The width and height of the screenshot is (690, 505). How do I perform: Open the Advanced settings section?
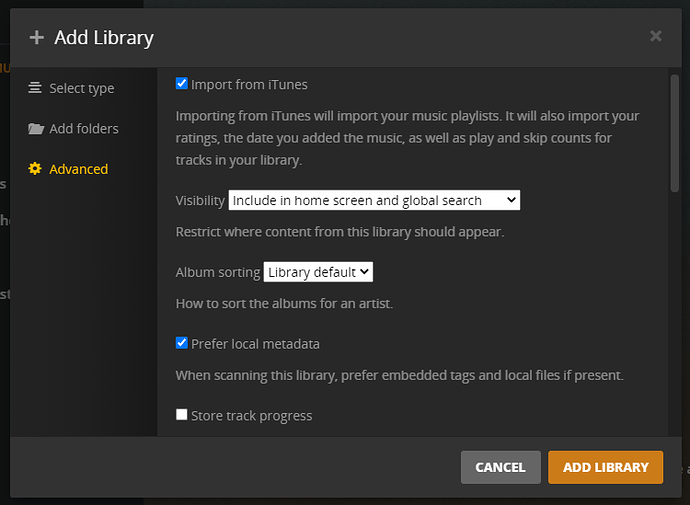[78, 169]
